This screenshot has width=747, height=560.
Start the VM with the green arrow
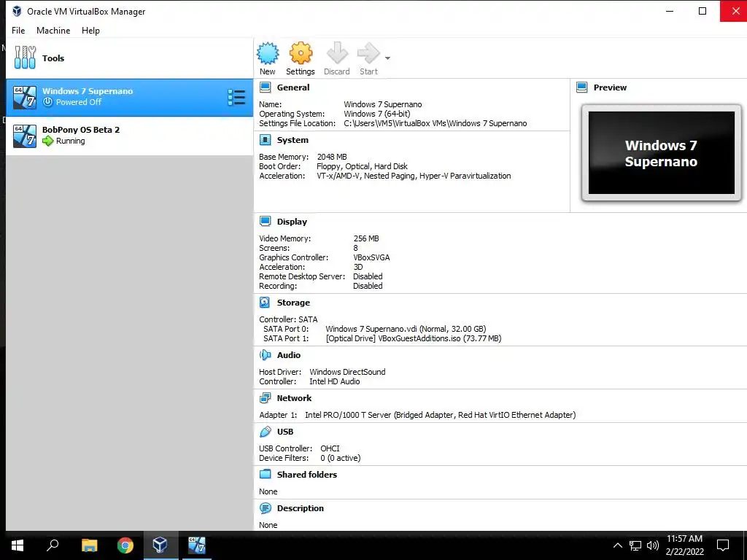pyautogui.click(x=368, y=53)
